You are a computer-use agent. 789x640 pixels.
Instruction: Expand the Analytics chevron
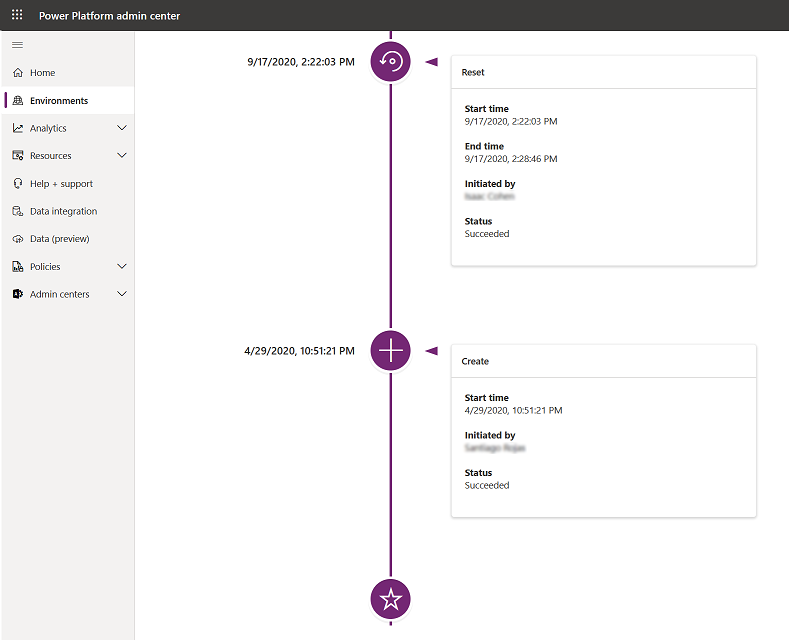point(122,128)
